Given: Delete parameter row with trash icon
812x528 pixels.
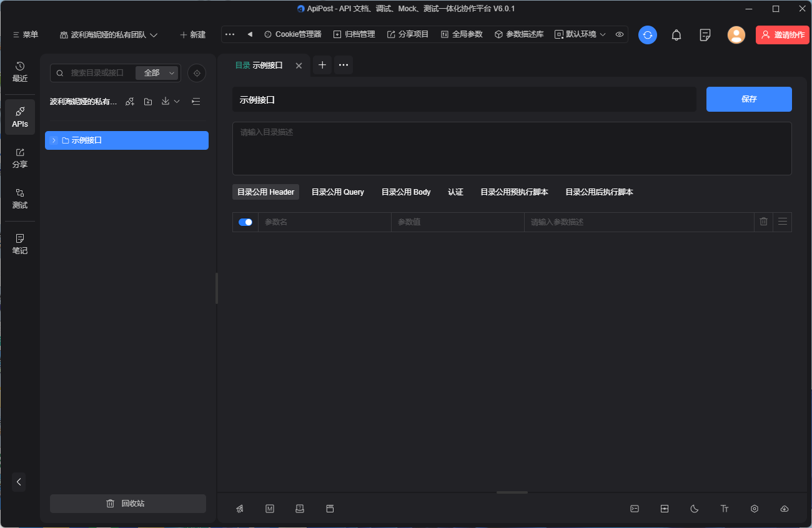Looking at the screenshot, I should click(763, 222).
